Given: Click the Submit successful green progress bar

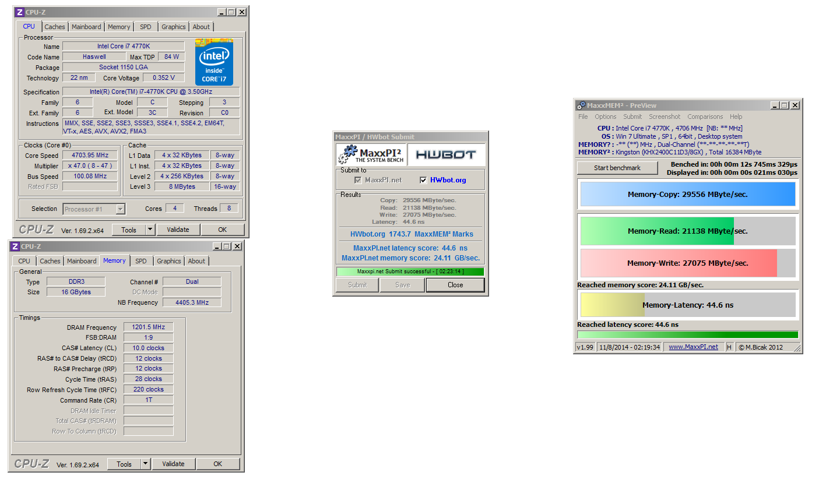Looking at the screenshot, I should (x=410, y=272).
